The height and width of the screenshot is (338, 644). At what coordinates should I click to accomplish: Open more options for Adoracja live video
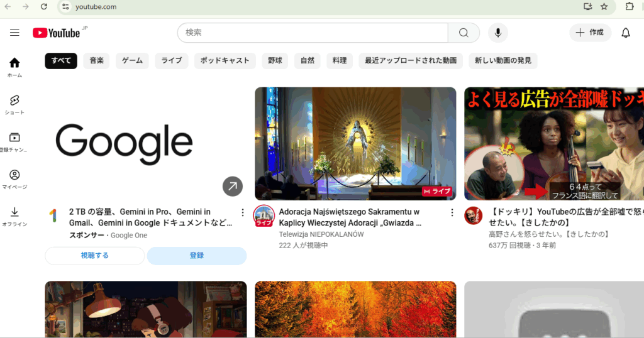coord(452,213)
